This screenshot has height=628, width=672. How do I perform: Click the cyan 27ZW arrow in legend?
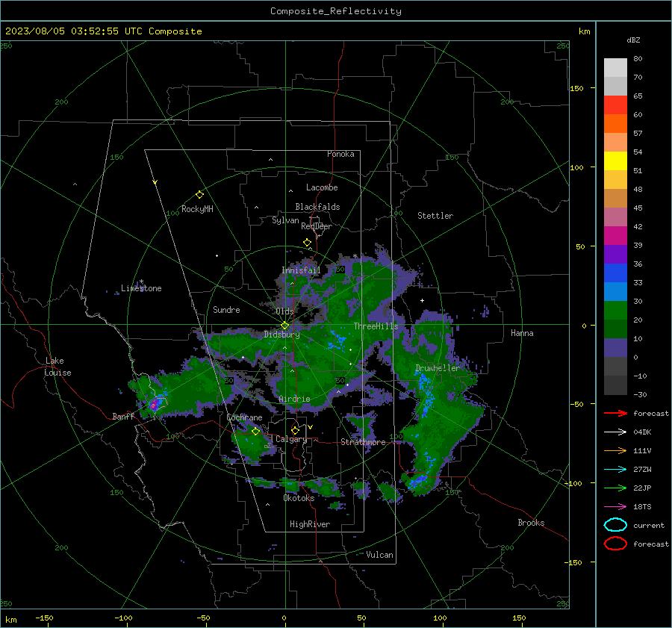coord(615,470)
